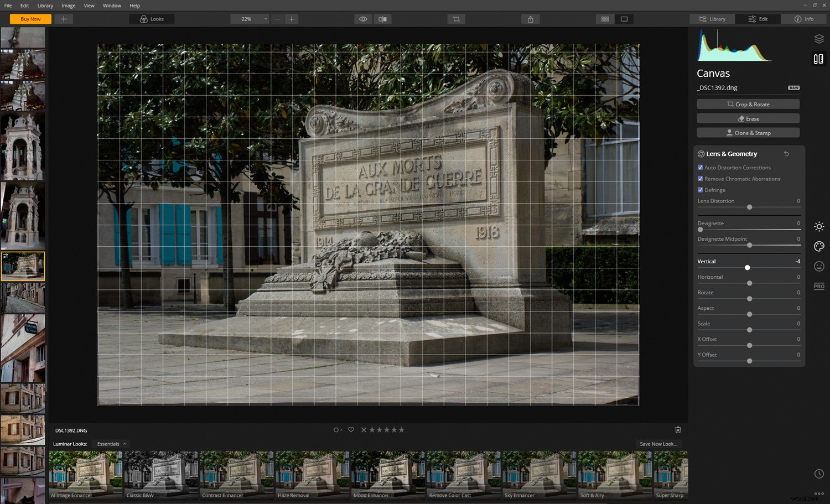Open the Library menu in the menu bar
The image size is (830, 504).
coord(45,6)
